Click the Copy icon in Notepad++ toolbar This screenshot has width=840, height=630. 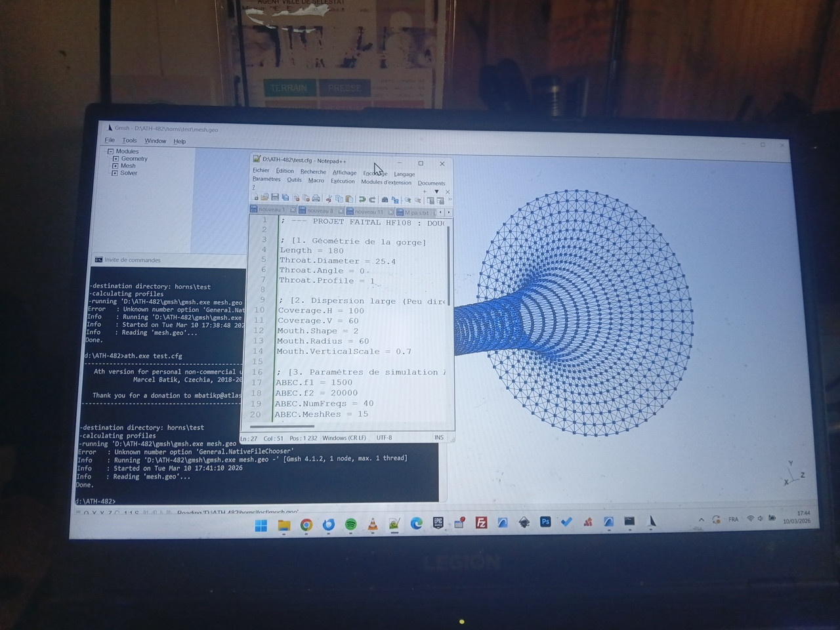[339, 199]
